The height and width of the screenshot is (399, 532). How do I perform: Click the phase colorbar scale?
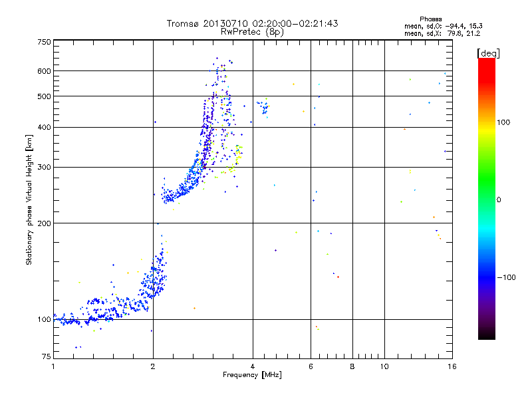487,198
